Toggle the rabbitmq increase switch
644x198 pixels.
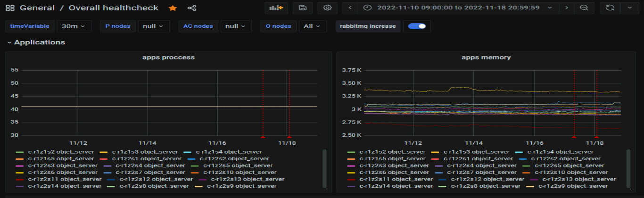417,26
